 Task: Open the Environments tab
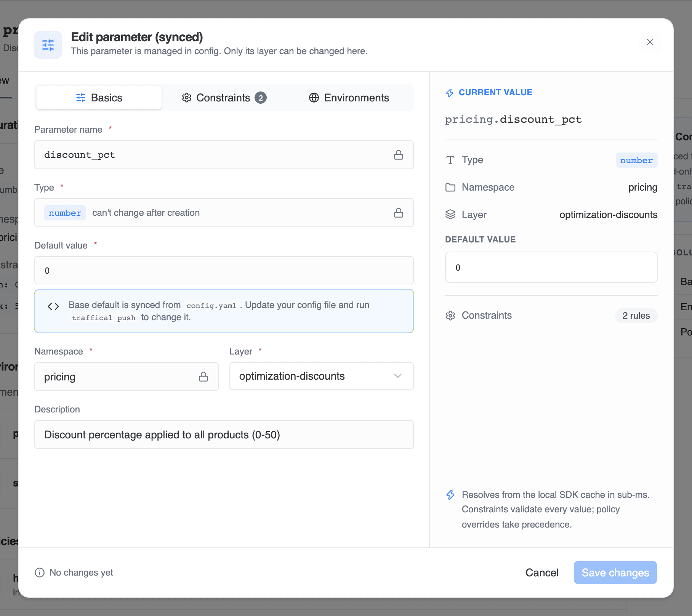point(349,98)
